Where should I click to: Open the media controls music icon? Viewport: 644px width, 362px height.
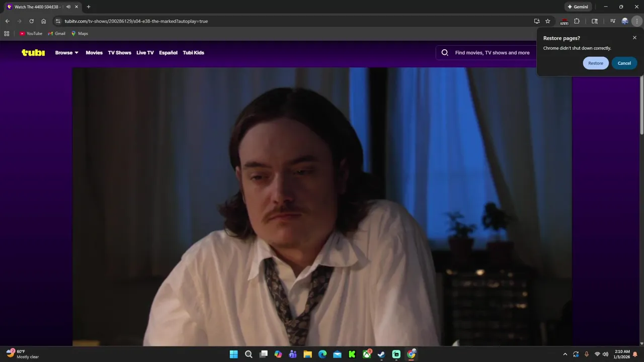(612, 21)
